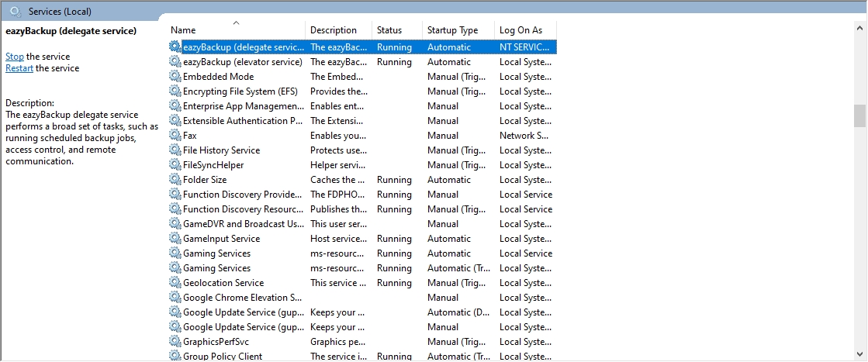
Task: Click the gear icon next to Fax service
Action: [x=175, y=136]
